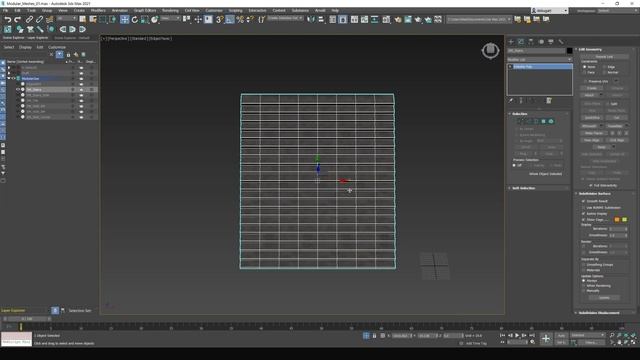Switch to the Hierarchy command panel tab
This screenshot has height=360, width=640.
pyautogui.click(x=531, y=42)
